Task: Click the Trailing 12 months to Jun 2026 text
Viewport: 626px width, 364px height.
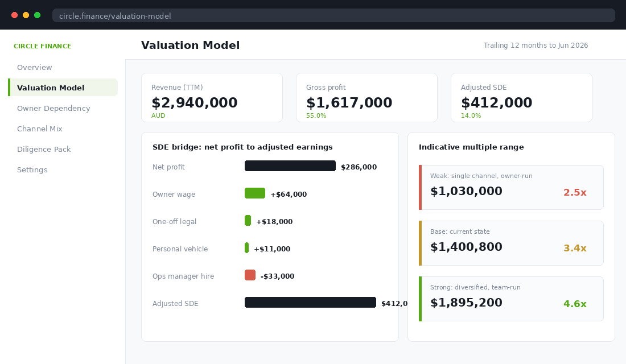Action: 536,45
